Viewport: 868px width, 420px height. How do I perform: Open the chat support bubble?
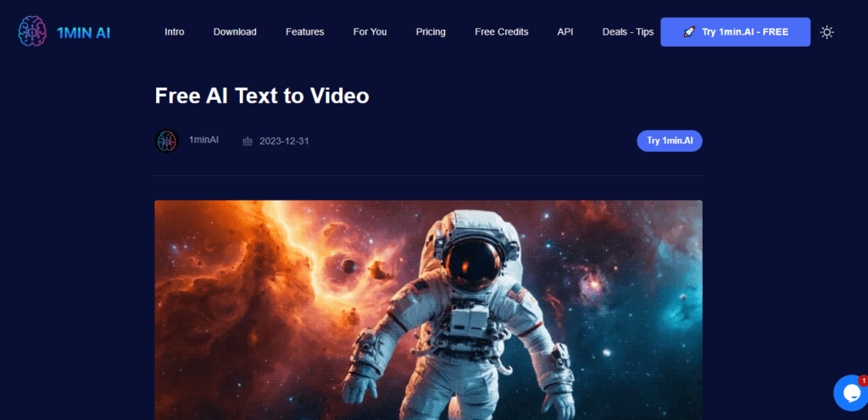849,393
